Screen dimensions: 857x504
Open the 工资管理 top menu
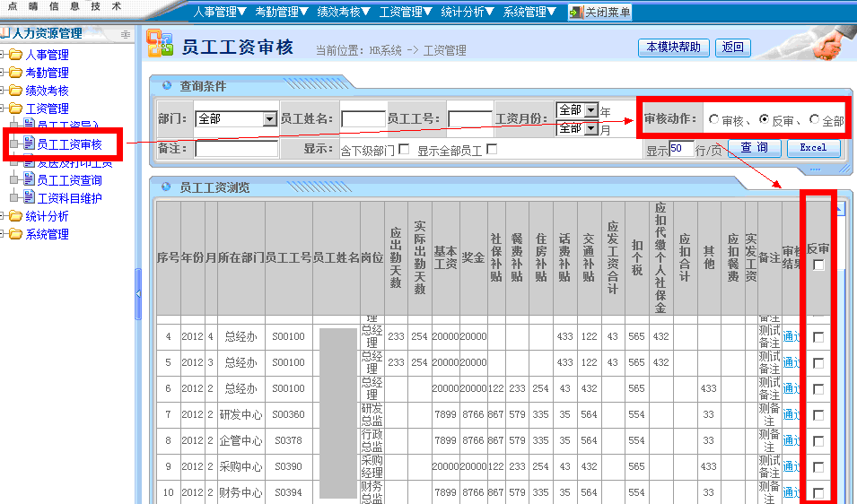click(406, 13)
